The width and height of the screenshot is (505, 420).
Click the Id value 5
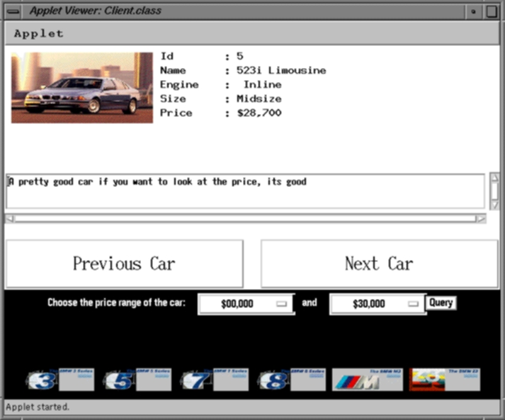click(x=240, y=56)
